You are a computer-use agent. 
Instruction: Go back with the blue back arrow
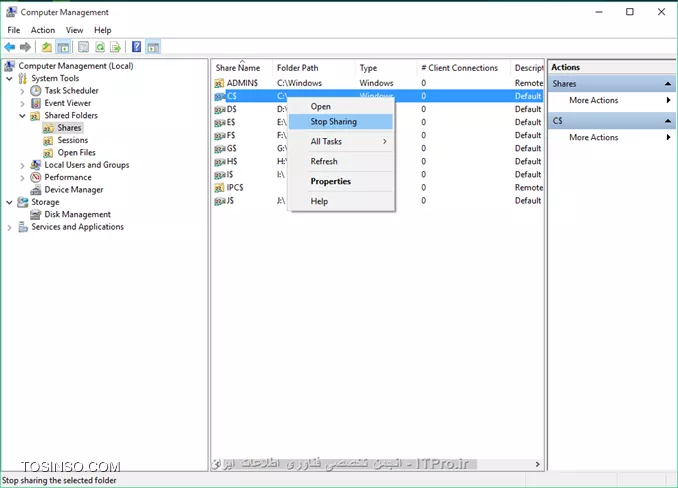[10, 47]
